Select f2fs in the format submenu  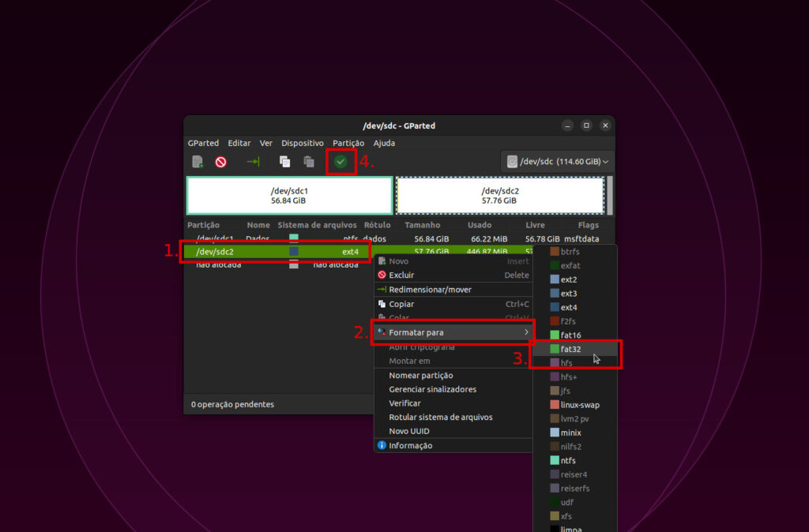575,321
